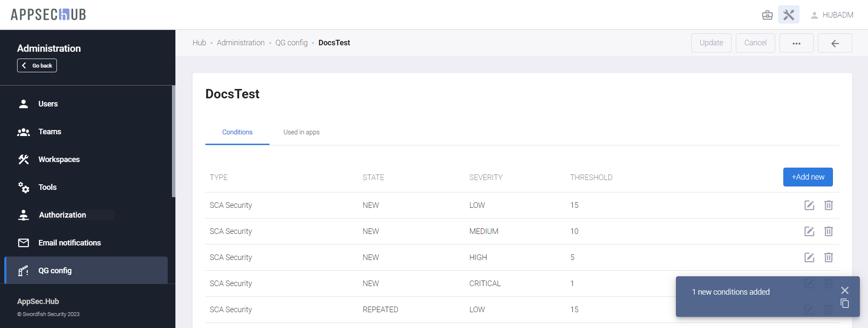The image size is (868, 328).
Task: Open the HUBADM user menu
Action: (832, 15)
